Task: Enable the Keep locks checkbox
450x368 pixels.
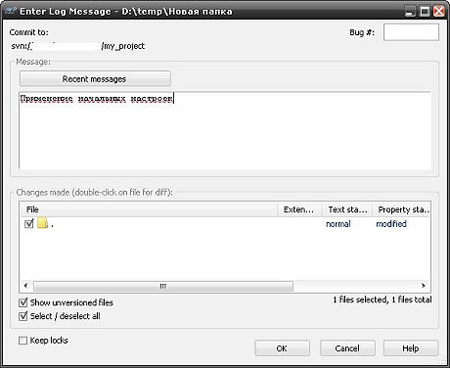Action: pyautogui.click(x=23, y=340)
